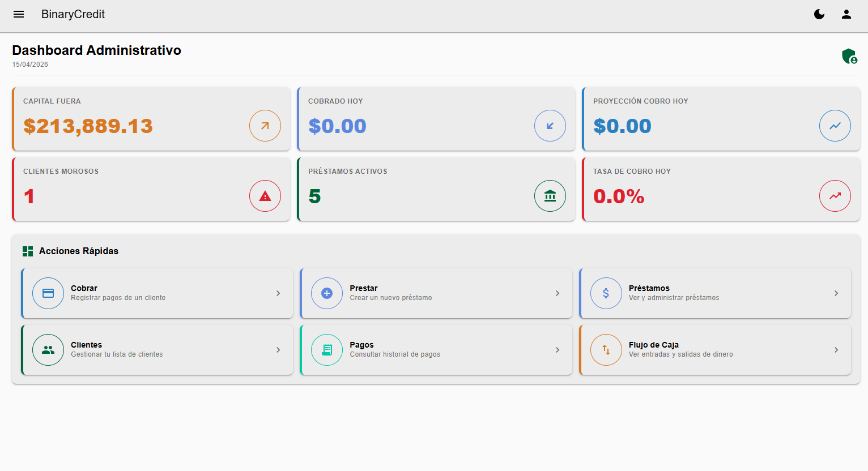Go to Cobrar quick action title
Screen dimensions: 868x471
[84, 288]
